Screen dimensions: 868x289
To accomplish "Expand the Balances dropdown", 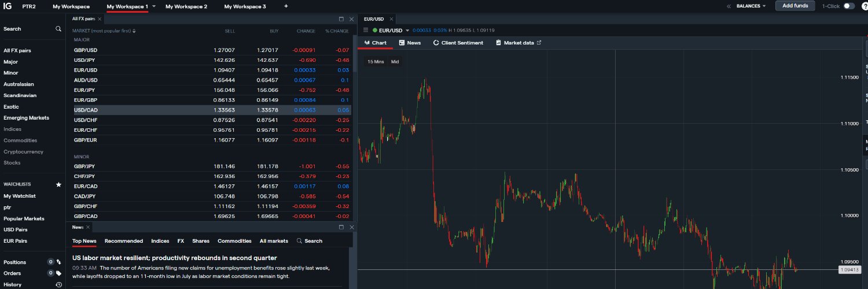I will [751, 6].
